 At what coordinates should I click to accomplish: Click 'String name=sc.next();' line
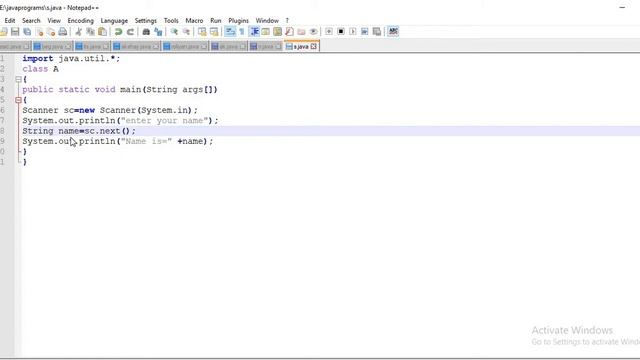tap(79, 131)
